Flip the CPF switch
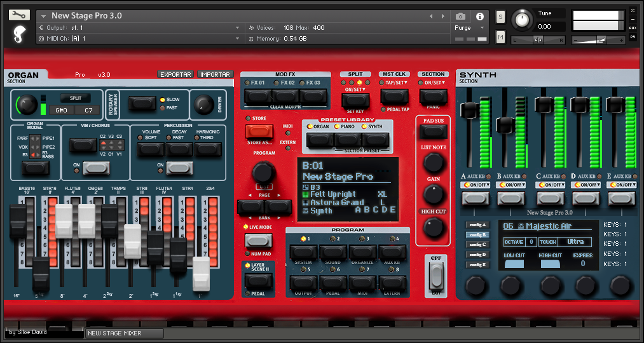 (435, 275)
